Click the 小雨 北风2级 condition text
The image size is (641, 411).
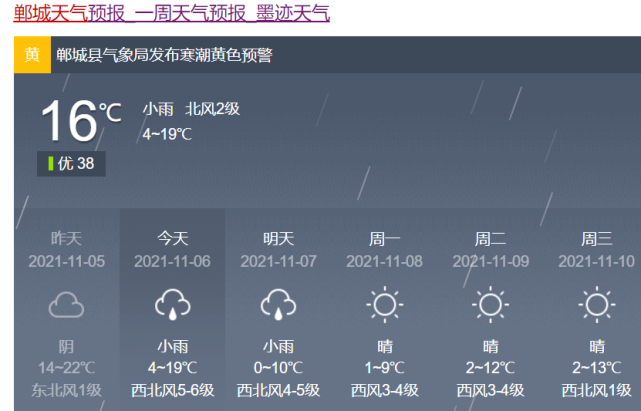[x=191, y=109]
